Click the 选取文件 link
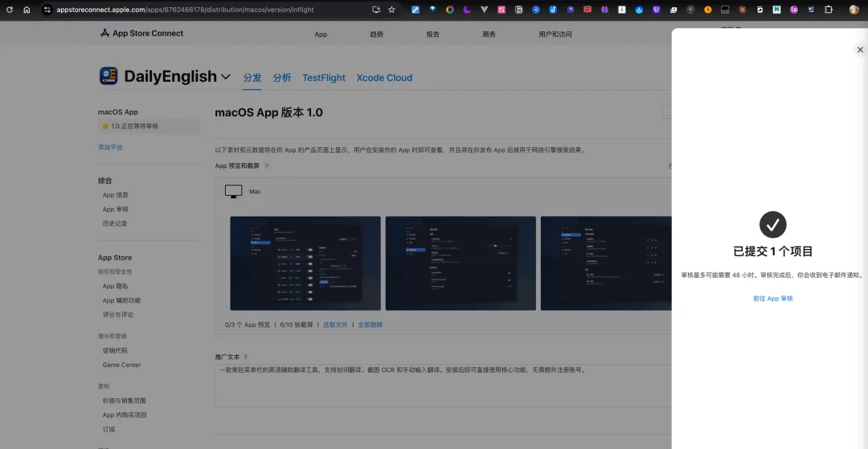 (x=335, y=325)
